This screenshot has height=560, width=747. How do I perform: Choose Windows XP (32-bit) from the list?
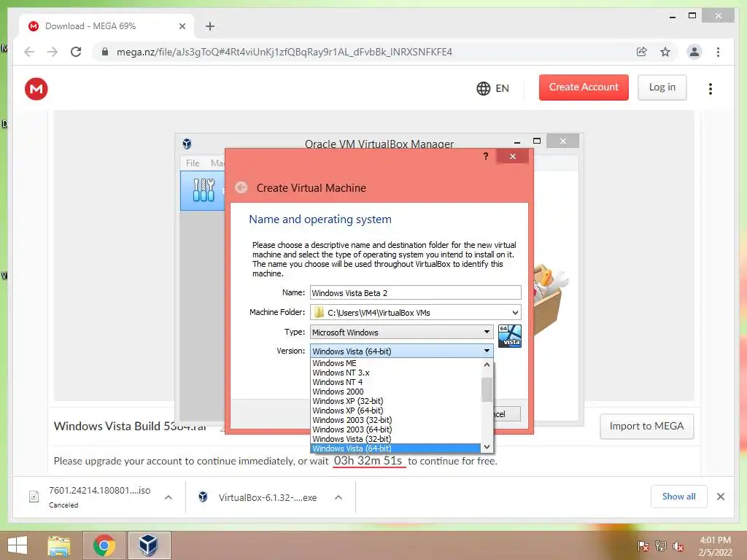click(x=395, y=402)
